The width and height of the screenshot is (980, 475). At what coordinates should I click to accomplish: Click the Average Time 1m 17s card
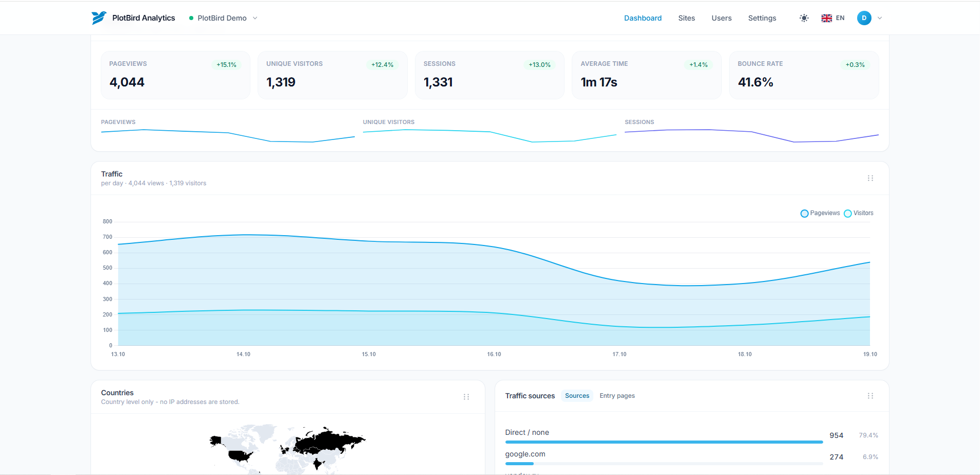[x=647, y=75]
